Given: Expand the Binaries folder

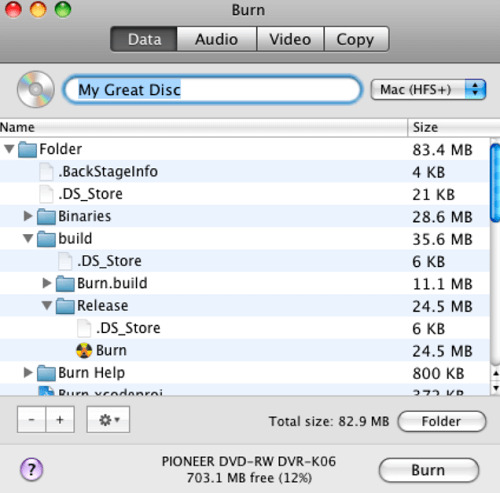Looking at the screenshot, I should (28, 216).
